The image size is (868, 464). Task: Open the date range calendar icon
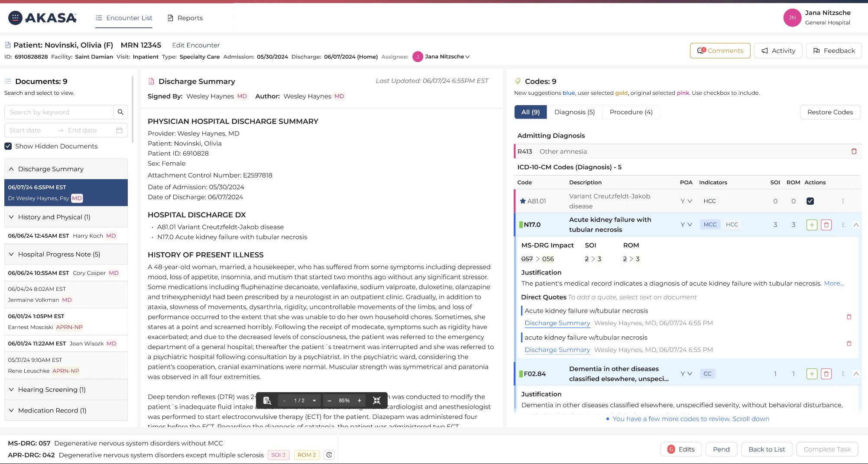point(119,130)
